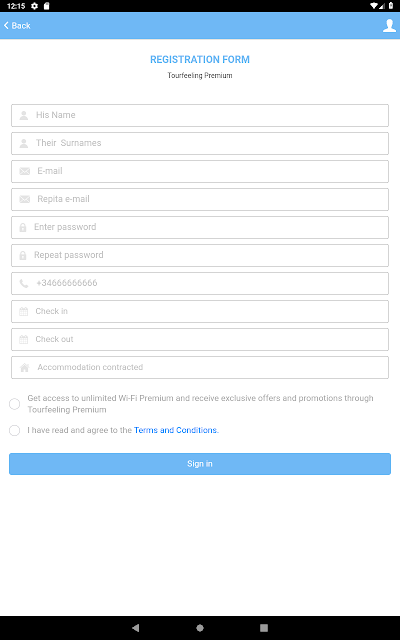
Task: Tap the calendar icon beside Check out
Action: [x=24, y=339]
